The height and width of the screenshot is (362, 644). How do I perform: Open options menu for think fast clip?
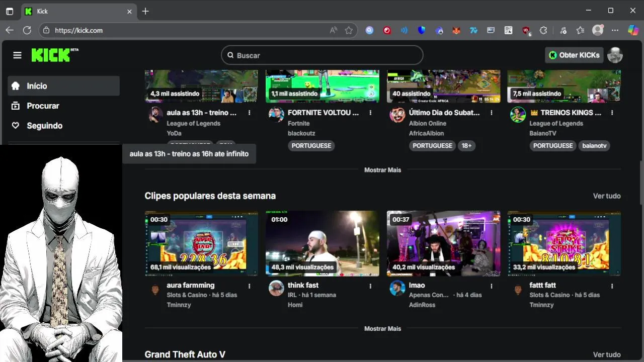[x=370, y=286]
